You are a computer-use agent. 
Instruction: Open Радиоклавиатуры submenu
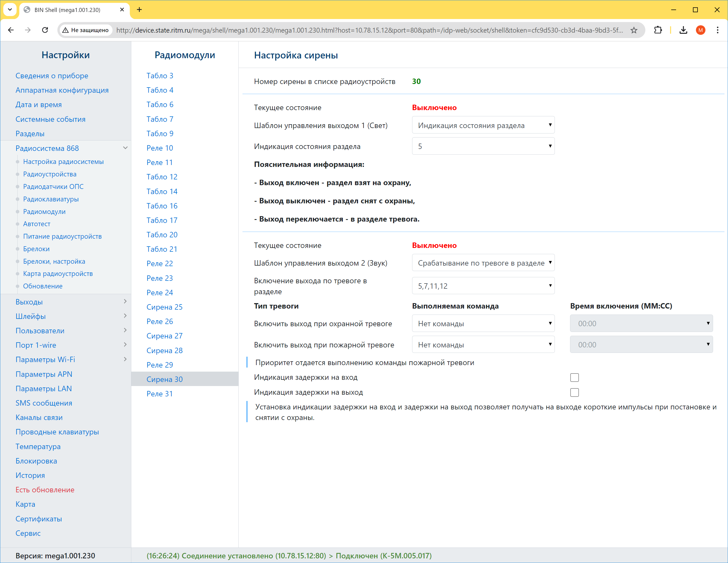pyautogui.click(x=51, y=199)
